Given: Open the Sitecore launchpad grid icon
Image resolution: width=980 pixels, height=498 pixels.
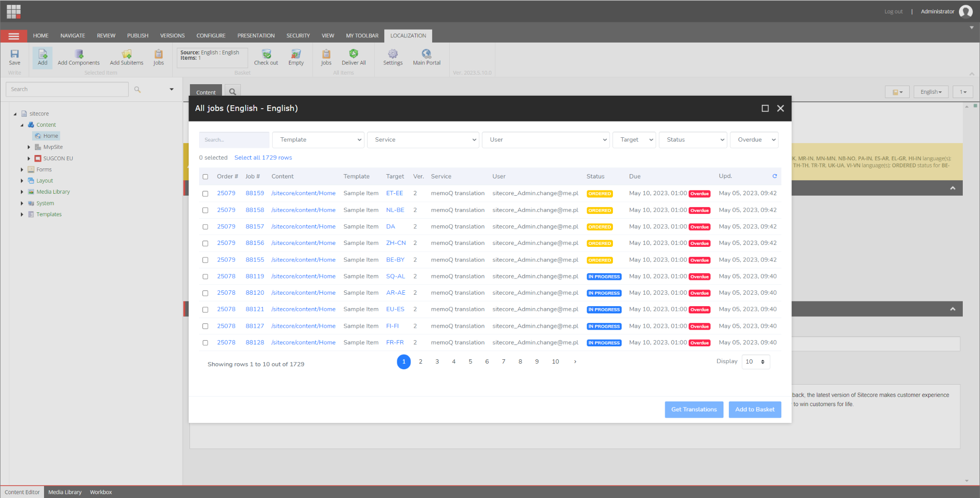Looking at the screenshot, I should [x=13, y=11].
